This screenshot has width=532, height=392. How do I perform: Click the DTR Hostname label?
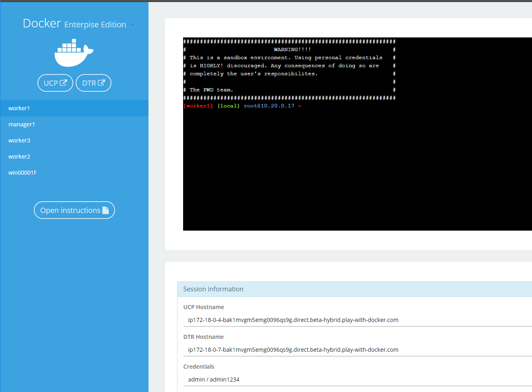tap(203, 337)
